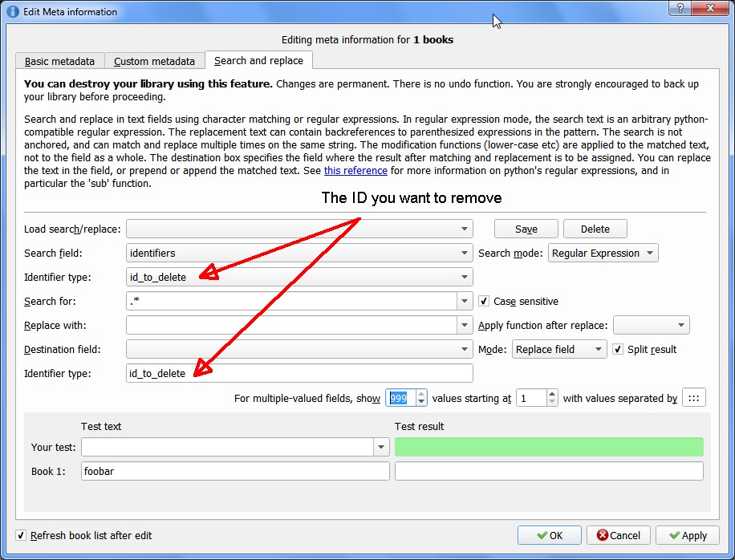Increase the show values count spinner

coord(421,394)
